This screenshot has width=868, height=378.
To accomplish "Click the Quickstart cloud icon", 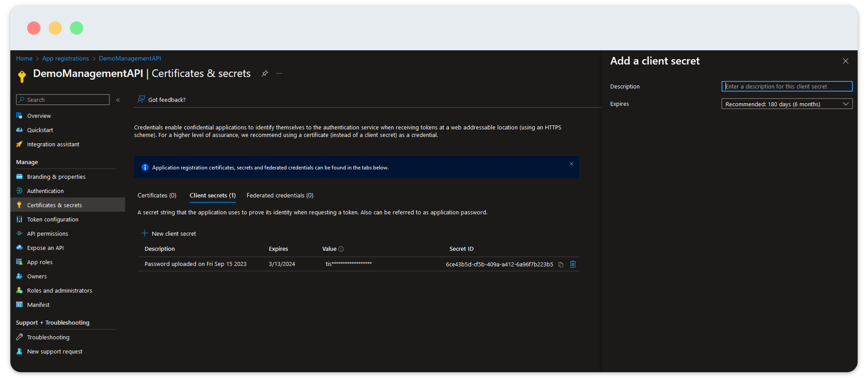I will (19, 130).
